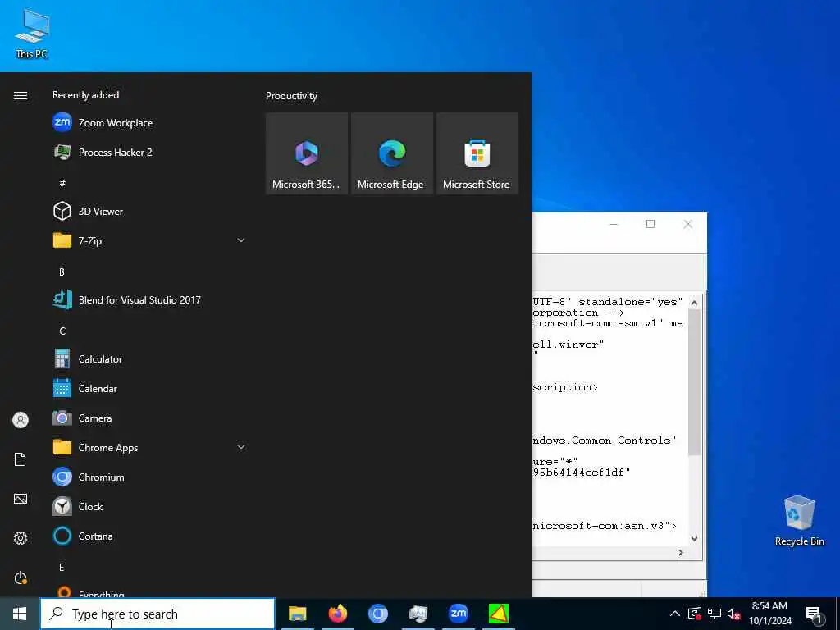This screenshot has width=840, height=630.
Task: Launch Cortana from the app list
Action: 150,536
